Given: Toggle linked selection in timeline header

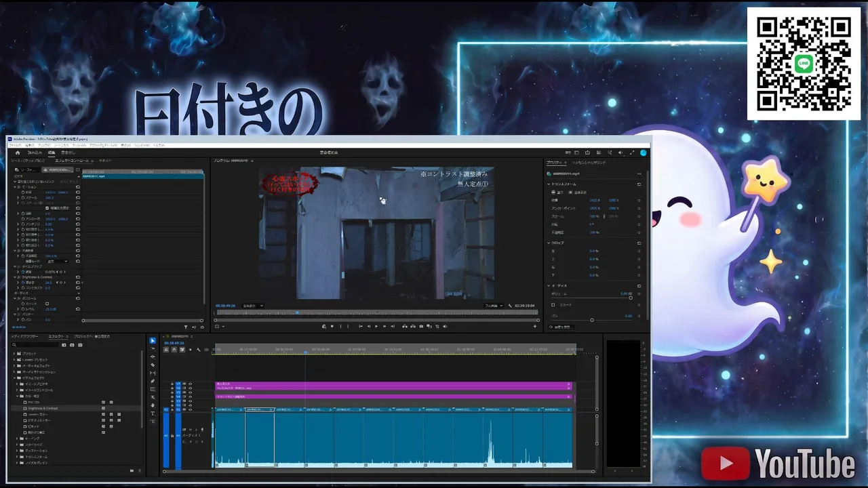Looking at the screenshot, I should click(182, 350).
